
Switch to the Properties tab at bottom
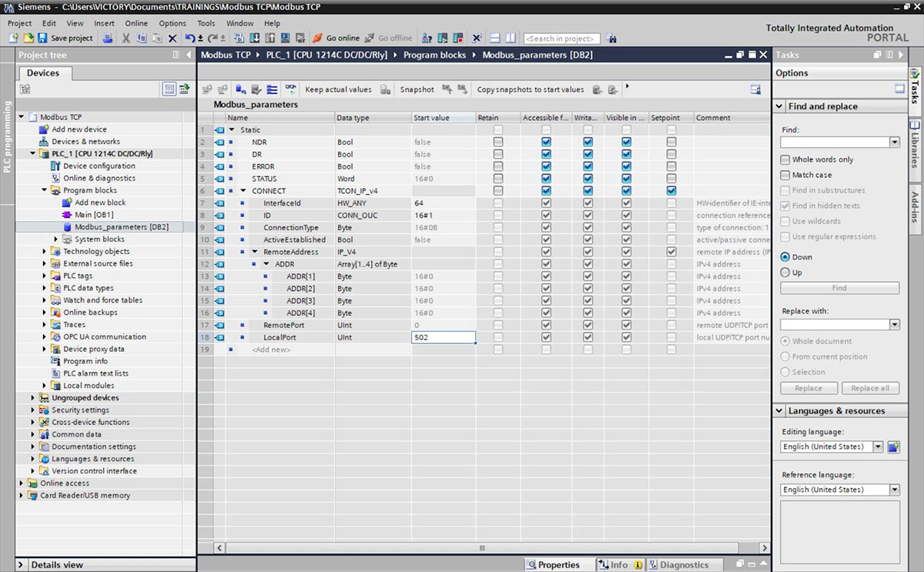pyautogui.click(x=559, y=564)
